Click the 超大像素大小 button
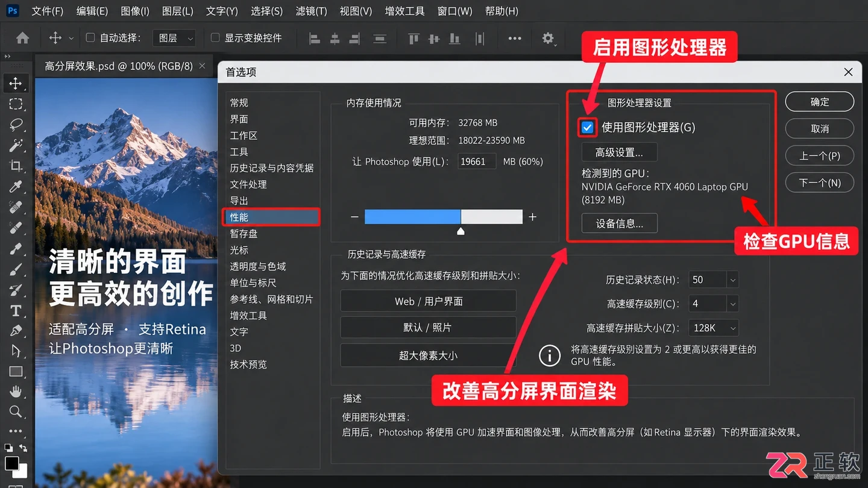Viewport: 868px width, 488px height. tap(429, 355)
